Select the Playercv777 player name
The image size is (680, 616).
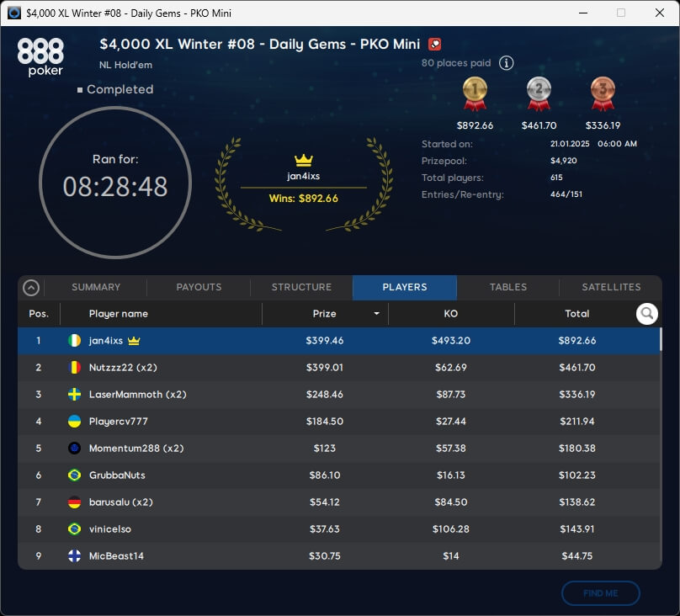[x=119, y=422]
